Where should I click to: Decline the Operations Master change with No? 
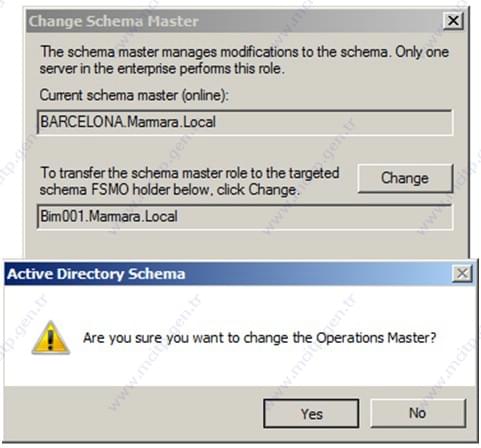[x=418, y=413]
